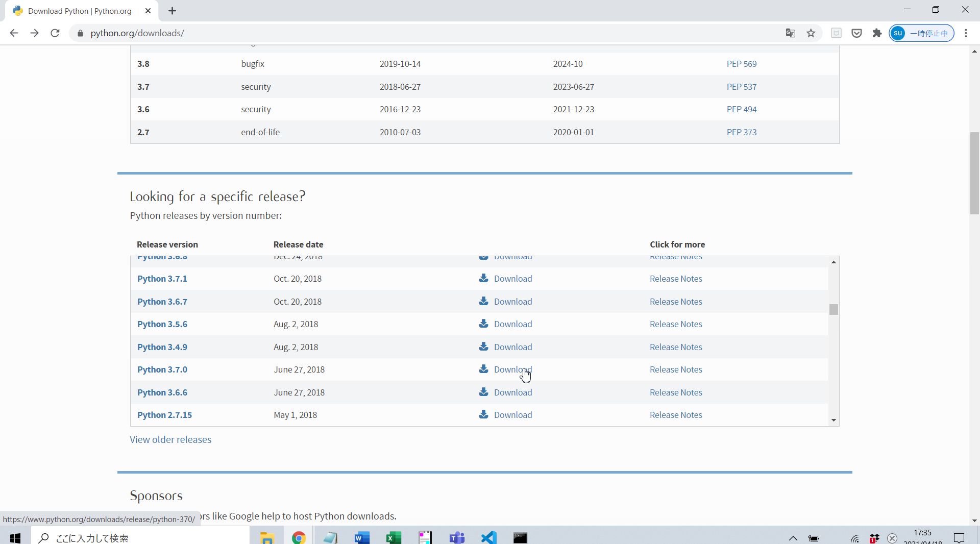This screenshot has width=980, height=544.
Task: Open the Python 2.7.15 release link
Action: click(x=164, y=415)
